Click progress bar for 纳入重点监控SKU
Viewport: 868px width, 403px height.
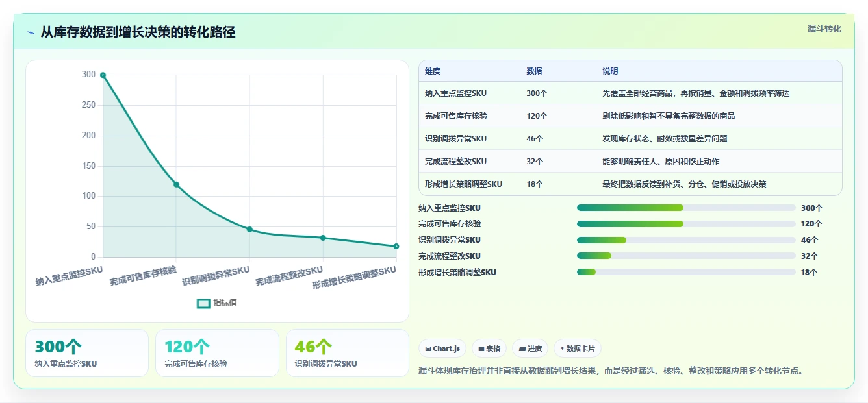tap(686, 208)
